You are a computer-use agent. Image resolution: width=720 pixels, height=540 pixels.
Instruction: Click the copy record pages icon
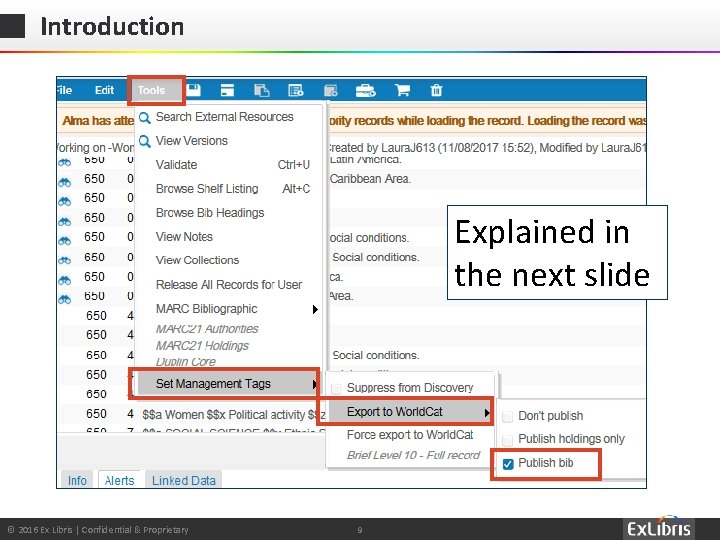[x=262, y=90]
